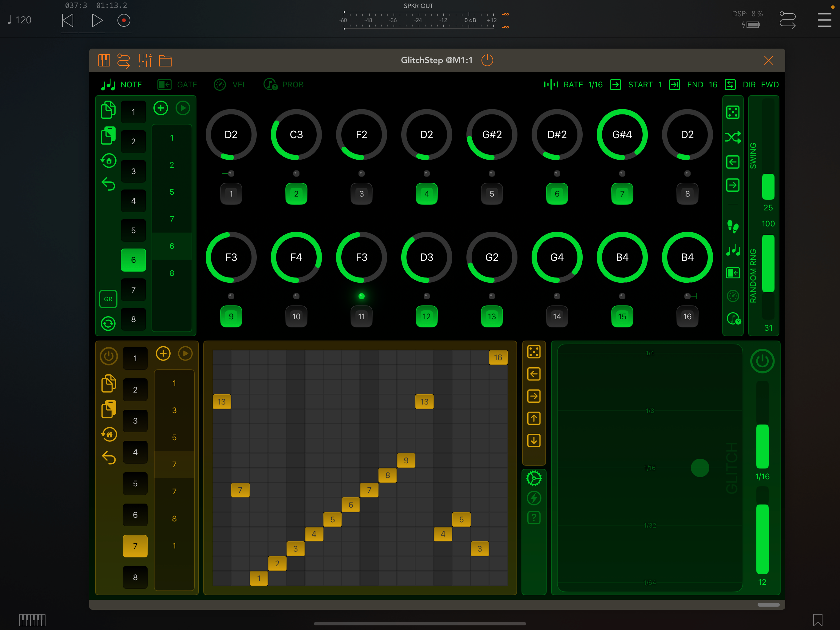
Task: Click the green loop cycle icon
Action: [x=108, y=323]
